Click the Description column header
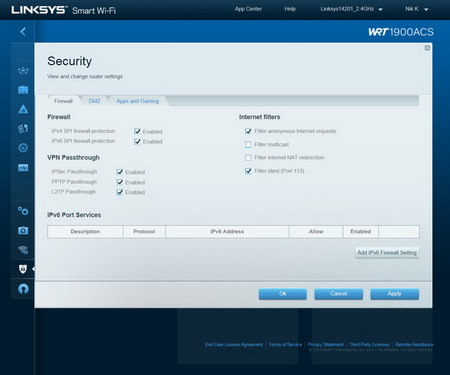 pyautogui.click(x=85, y=231)
